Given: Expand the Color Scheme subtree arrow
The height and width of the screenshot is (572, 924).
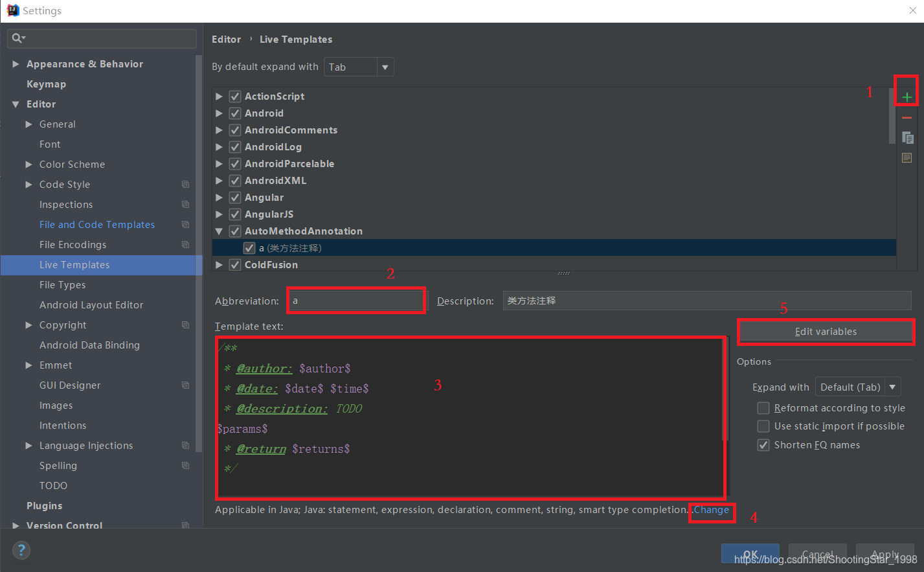Looking at the screenshot, I should 28,165.
